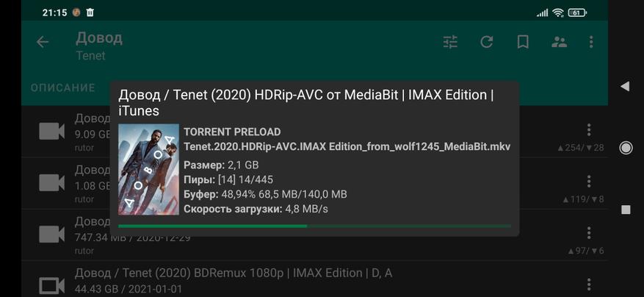Bookmark the Tenet movie

pyautogui.click(x=523, y=42)
